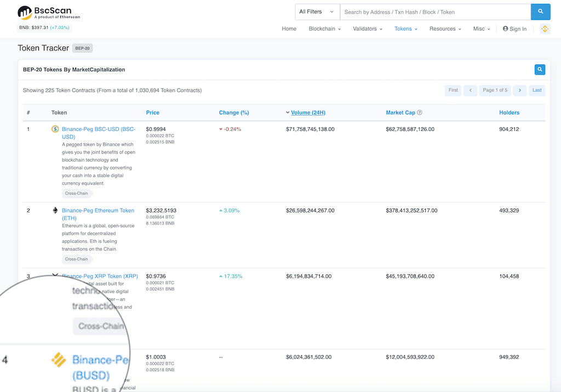Click the Page 1 of 5 indicator
561x392 pixels.
click(x=495, y=90)
